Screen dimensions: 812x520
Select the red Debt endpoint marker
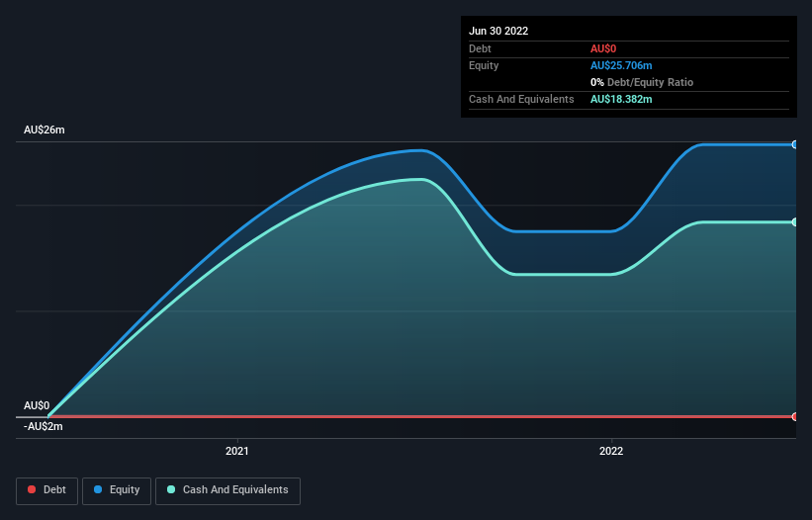tap(795, 416)
